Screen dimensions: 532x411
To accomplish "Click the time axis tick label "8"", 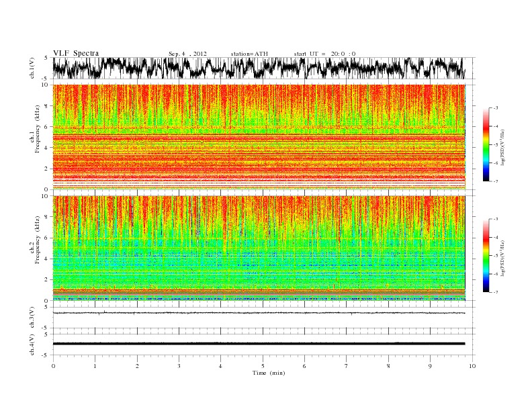I will 388,366.
